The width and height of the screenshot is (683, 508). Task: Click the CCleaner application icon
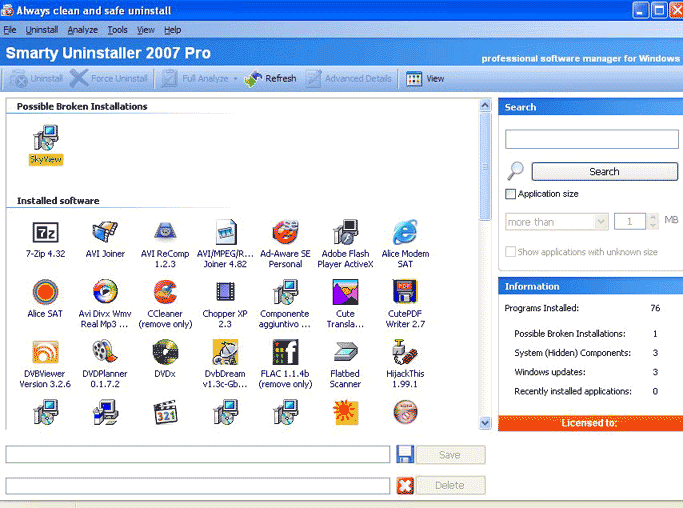164,291
